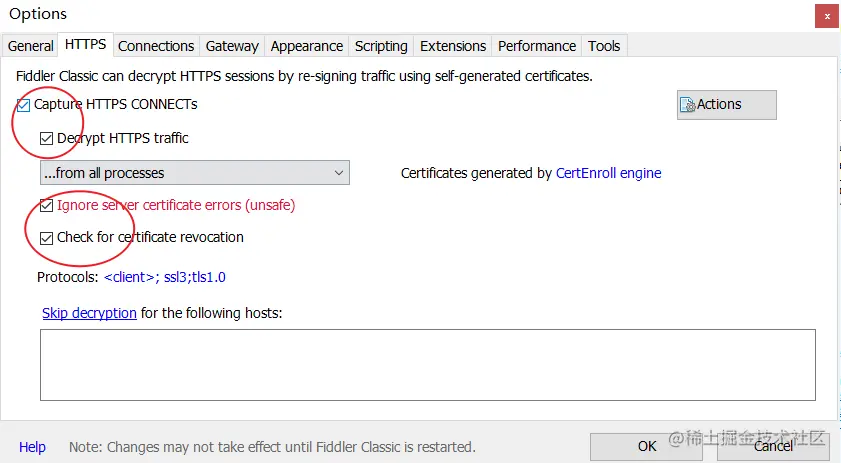Click the Cancel button
Image resolution: width=841 pixels, height=463 pixels.
pos(773,446)
